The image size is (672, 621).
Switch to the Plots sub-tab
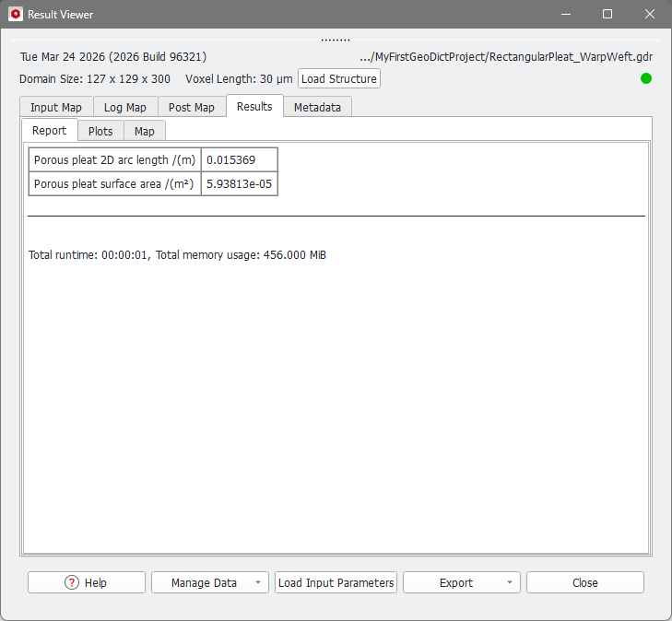(100, 131)
